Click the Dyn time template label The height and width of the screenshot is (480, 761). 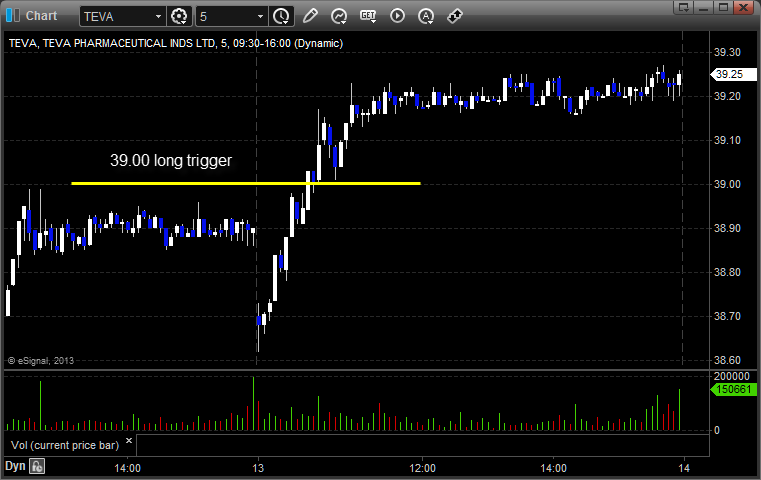15,466
